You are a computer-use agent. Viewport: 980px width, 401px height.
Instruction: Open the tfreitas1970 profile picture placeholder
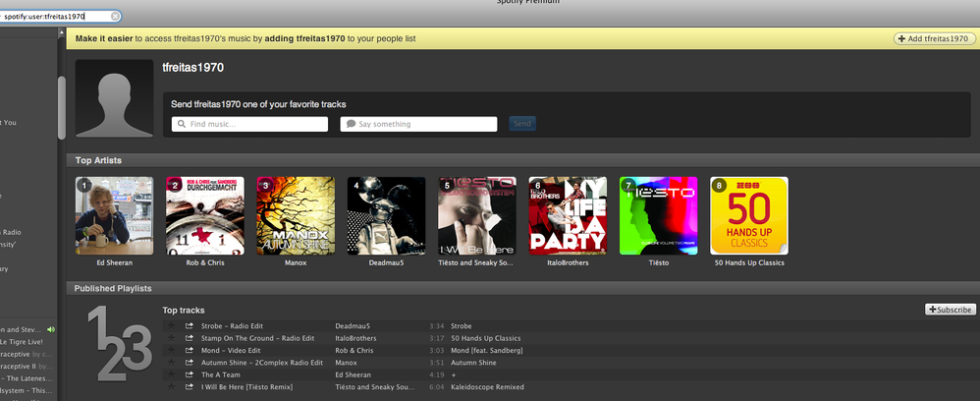pos(114,98)
